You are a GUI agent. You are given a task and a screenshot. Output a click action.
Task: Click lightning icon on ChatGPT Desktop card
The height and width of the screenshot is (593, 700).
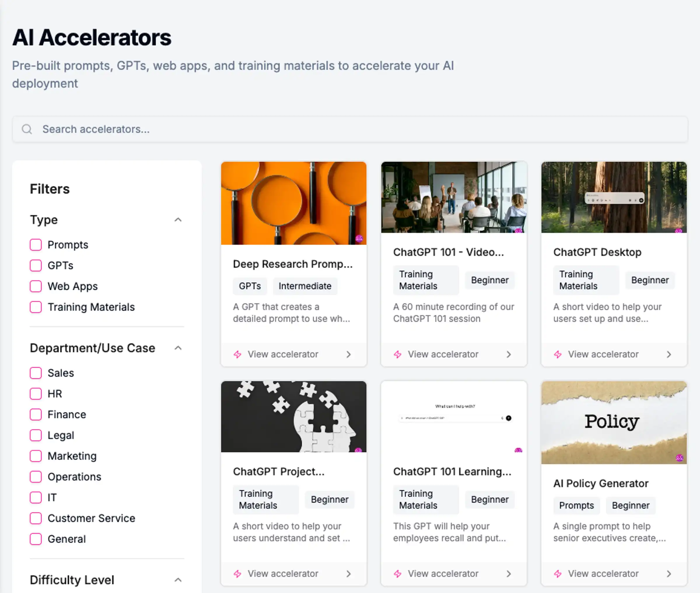[x=558, y=354]
